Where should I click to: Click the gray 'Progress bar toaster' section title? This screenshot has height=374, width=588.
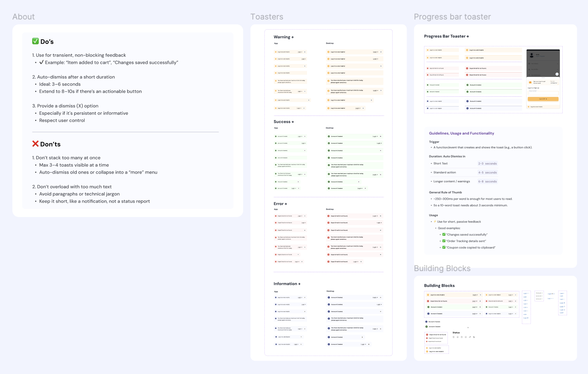pos(453,17)
